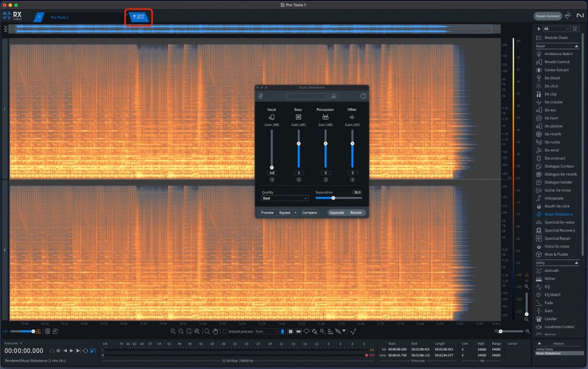
Task: Solo the Vocal stem in Music Rebalance
Action: (272, 178)
